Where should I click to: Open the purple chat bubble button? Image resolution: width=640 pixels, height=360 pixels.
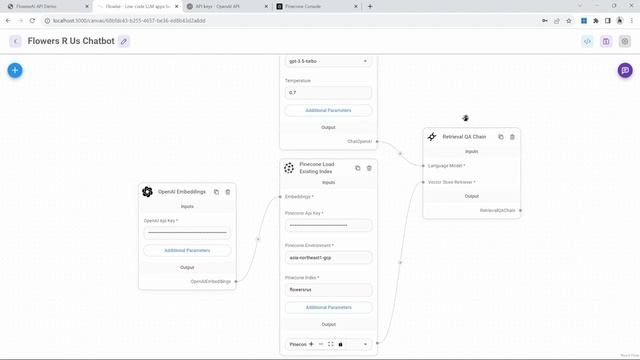tap(625, 70)
